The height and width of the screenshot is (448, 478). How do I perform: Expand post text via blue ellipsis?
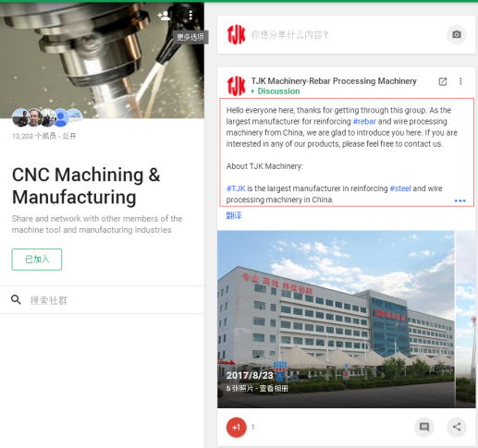pyautogui.click(x=460, y=200)
